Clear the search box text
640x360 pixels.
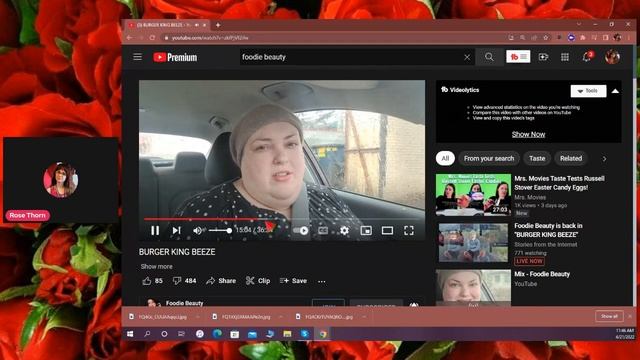coord(467,58)
